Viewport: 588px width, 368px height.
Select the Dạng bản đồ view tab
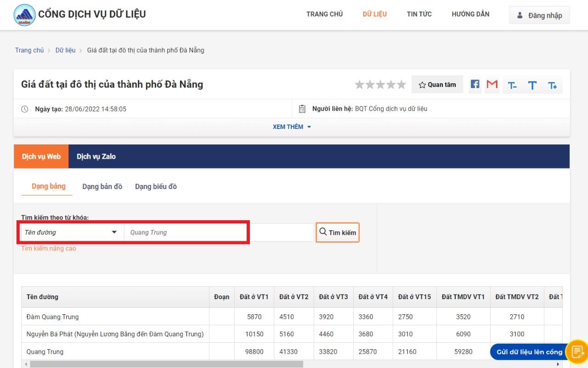coord(102,186)
